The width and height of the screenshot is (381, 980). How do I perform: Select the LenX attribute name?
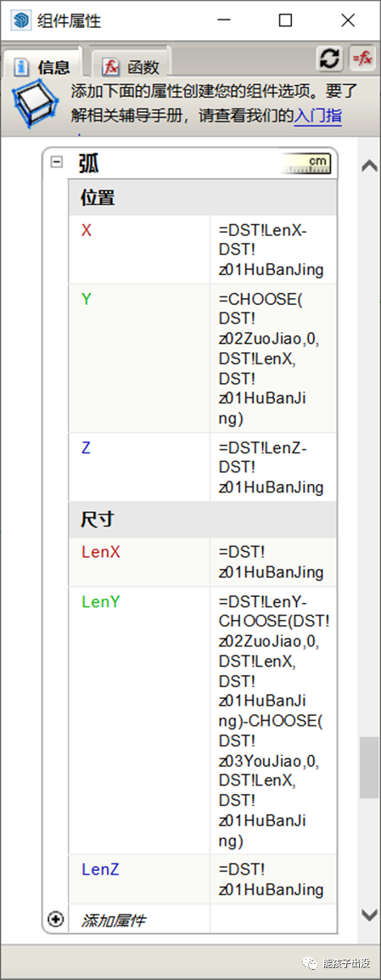coord(101,553)
